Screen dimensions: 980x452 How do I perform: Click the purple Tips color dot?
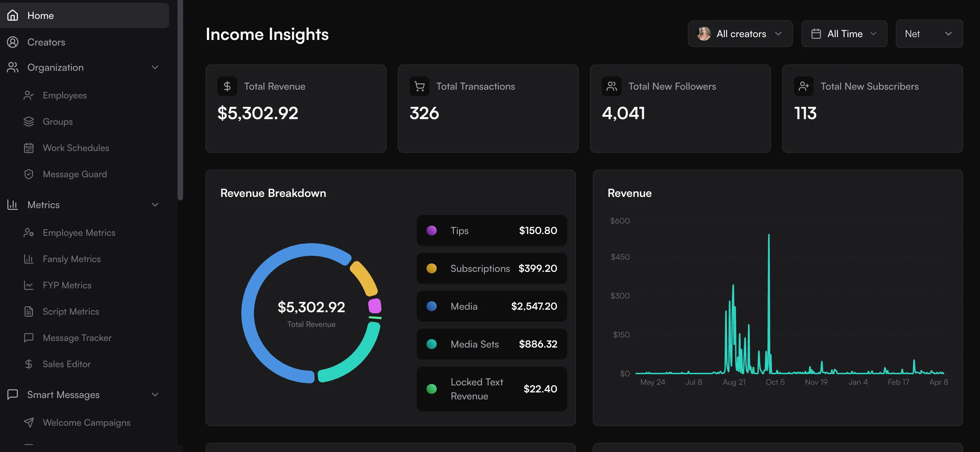click(x=431, y=230)
